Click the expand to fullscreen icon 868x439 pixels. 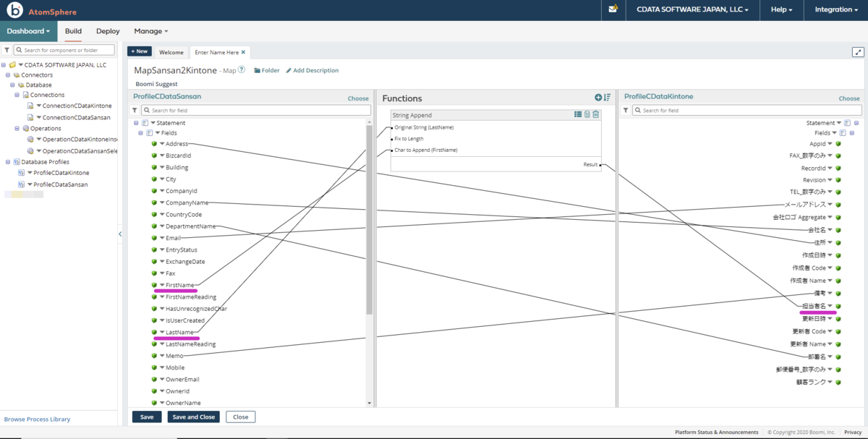click(x=858, y=52)
